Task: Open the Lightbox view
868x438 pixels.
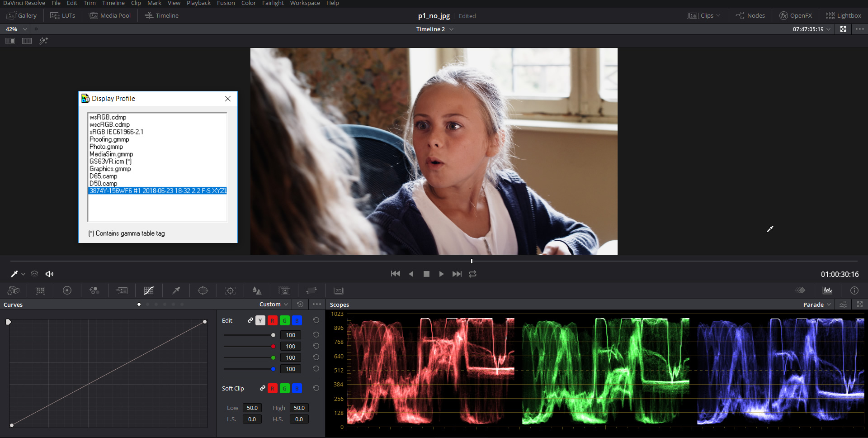Action: pos(843,15)
